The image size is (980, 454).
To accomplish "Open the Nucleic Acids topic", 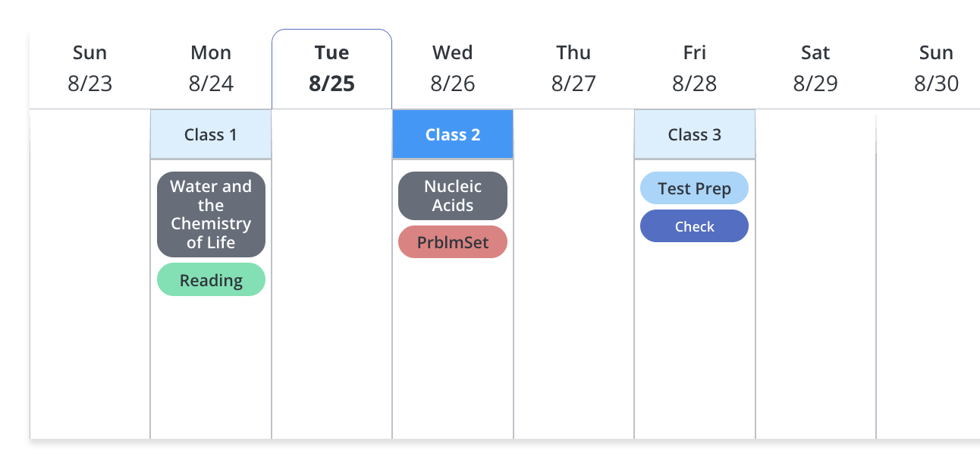I will click(453, 196).
